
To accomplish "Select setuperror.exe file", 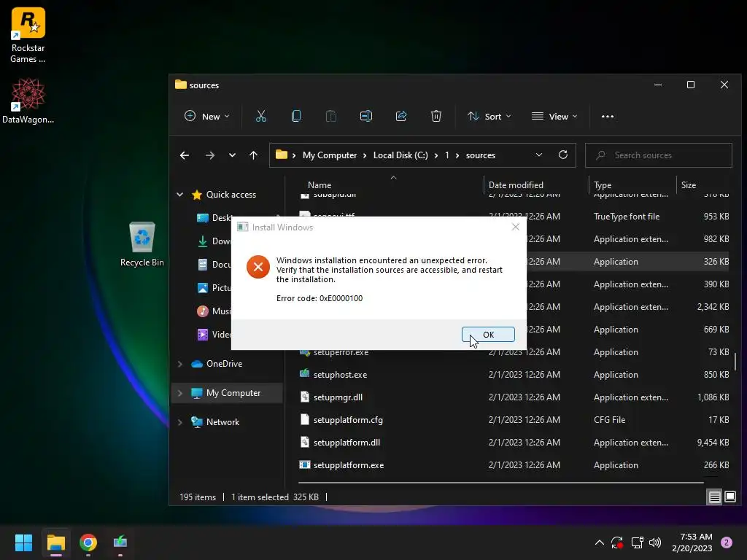I will 341,352.
